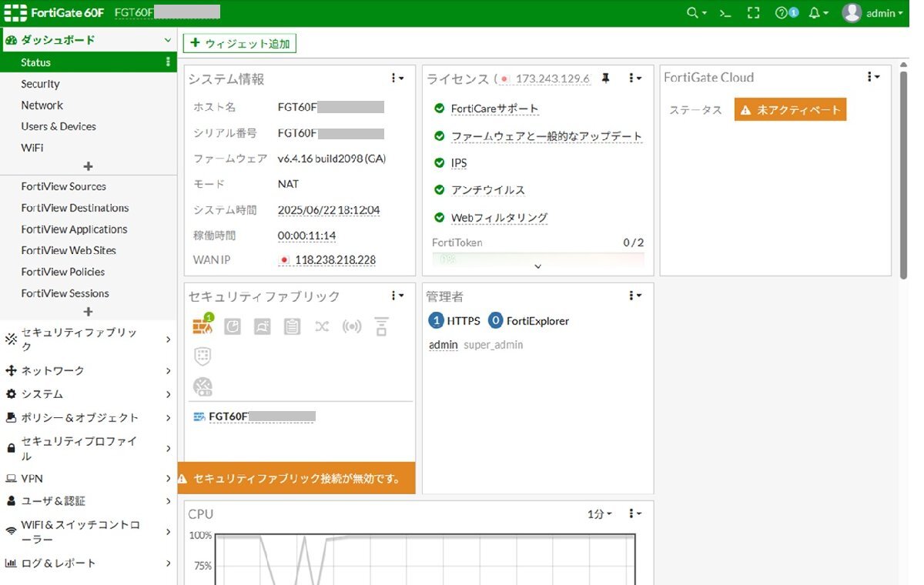Click the gauge icon in Security Fabric

pyautogui.click(x=203, y=386)
